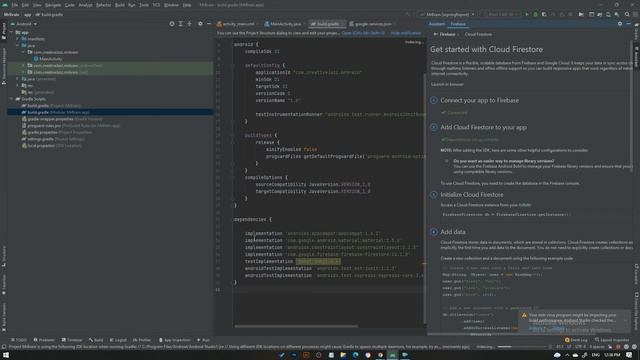Open the Edit menu
Viewport: 640px width, 360px height.
pos(25,5)
